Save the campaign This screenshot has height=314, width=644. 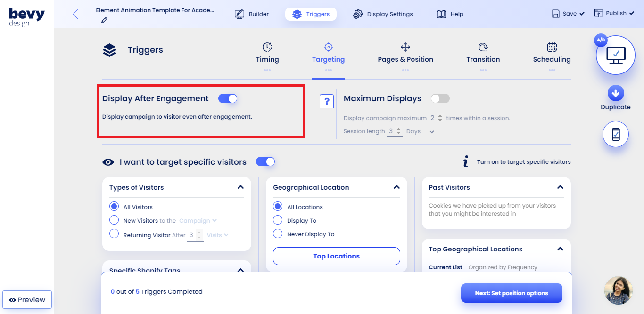pos(568,13)
